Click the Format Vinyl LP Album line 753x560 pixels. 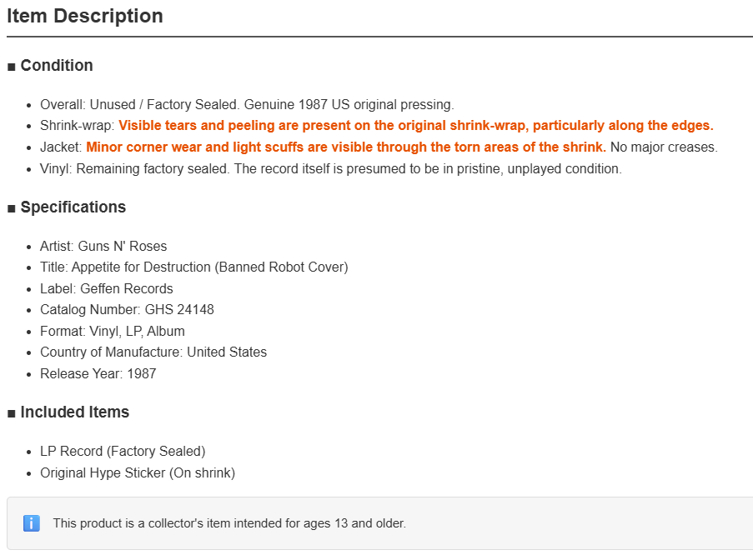pyautogui.click(x=113, y=331)
